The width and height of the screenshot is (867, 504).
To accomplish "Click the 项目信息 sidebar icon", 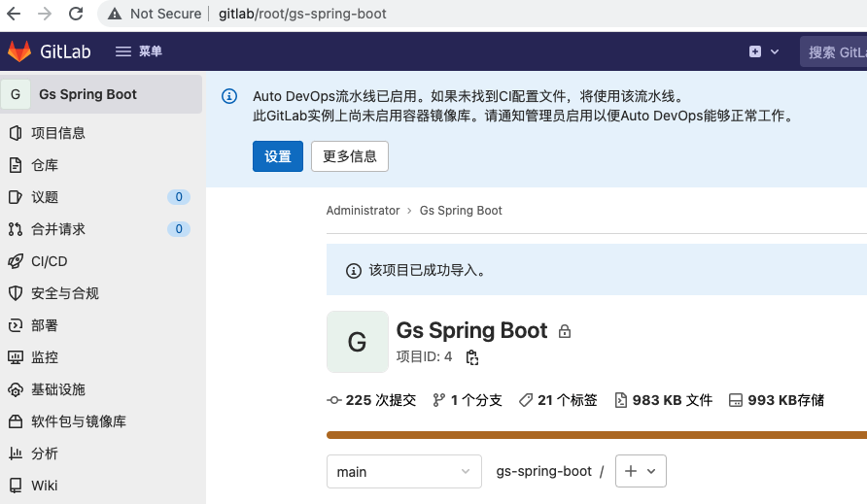I will click(x=16, y=133).
